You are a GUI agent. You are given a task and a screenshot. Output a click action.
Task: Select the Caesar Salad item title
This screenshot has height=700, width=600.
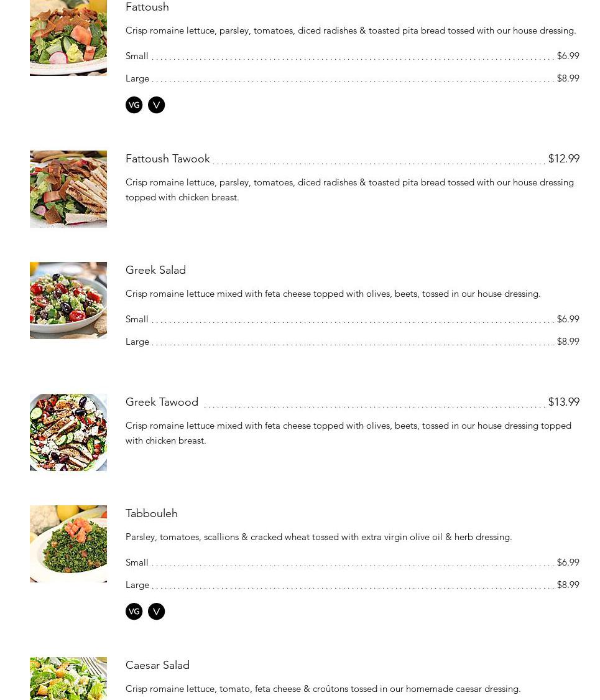tap(157, 665)
